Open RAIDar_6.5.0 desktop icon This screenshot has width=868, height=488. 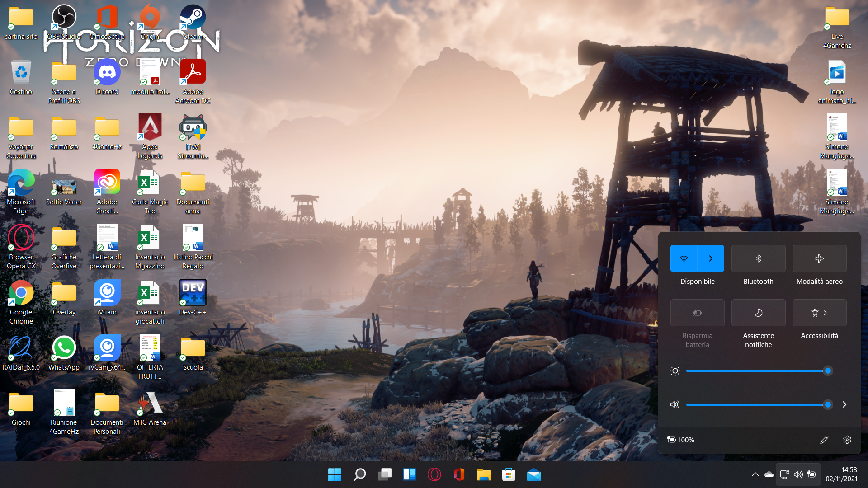(x=21, y=353)
